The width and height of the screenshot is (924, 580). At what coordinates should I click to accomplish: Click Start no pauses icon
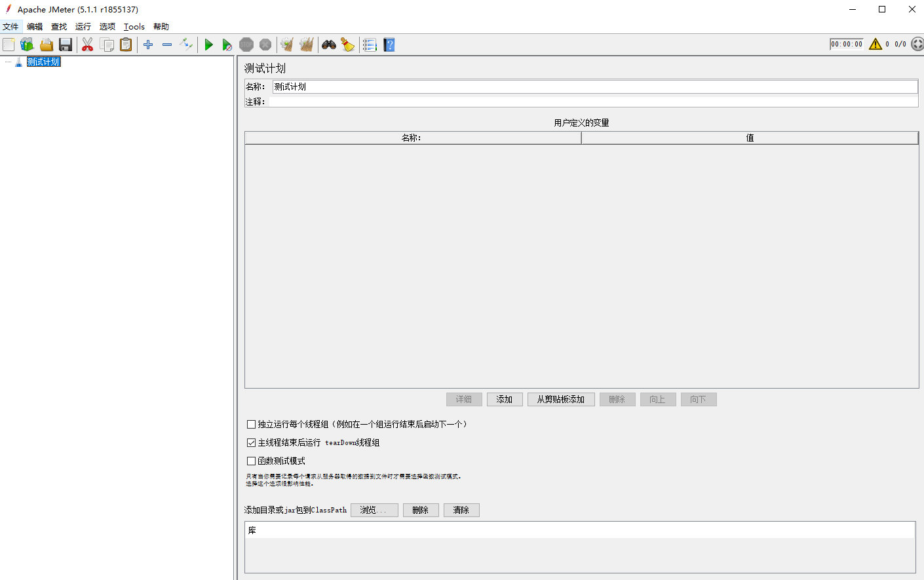(x=227, y=45)
